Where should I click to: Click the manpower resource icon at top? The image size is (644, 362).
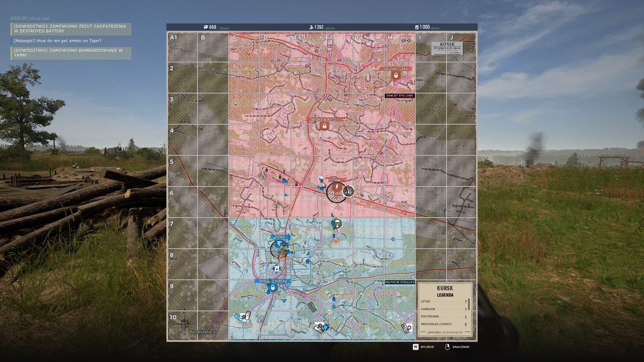(x=310, y=27)
